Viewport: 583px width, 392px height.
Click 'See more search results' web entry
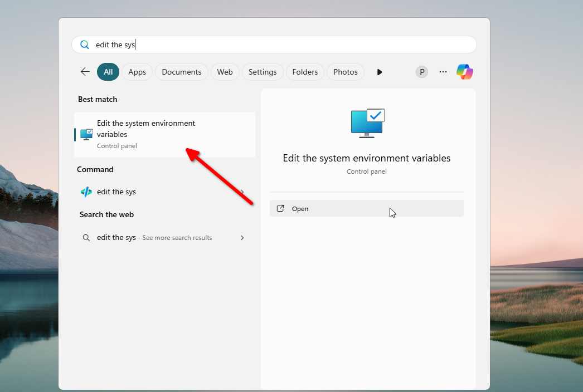pyautogui.click(x=177, y=238)
